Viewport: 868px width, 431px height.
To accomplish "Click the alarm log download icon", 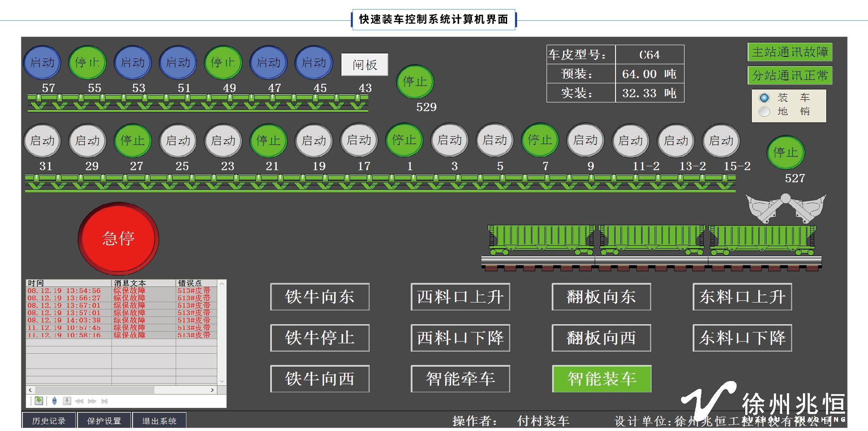I will (67, 401).
